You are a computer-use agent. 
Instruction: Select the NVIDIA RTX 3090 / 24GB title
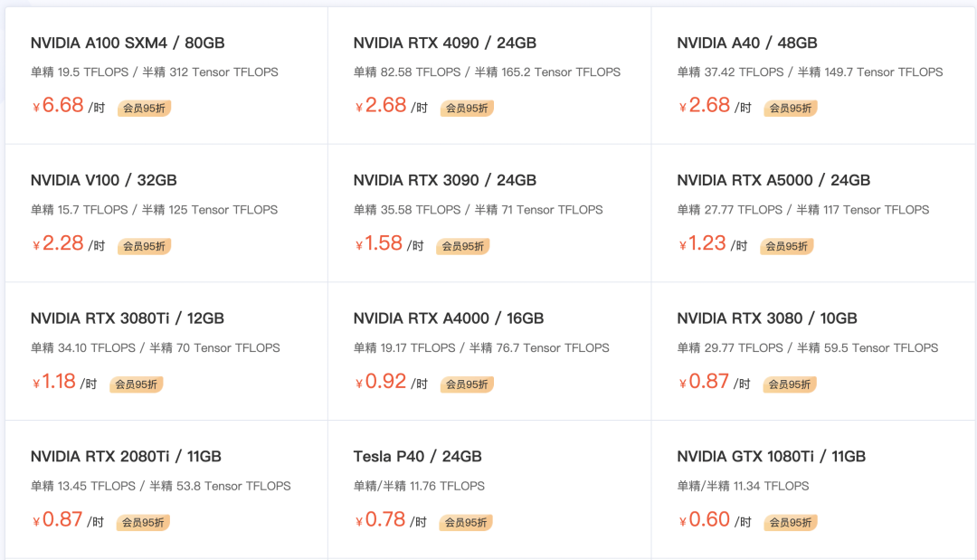click(444, 180)
